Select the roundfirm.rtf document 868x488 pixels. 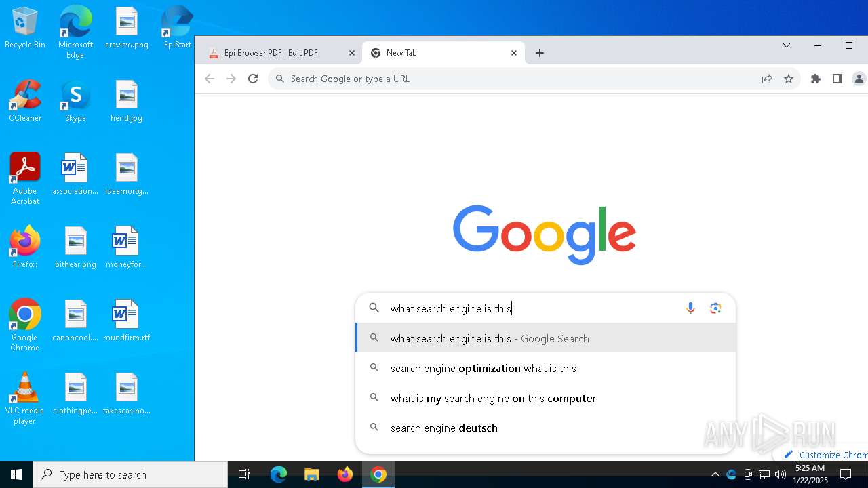click(127, 321)
